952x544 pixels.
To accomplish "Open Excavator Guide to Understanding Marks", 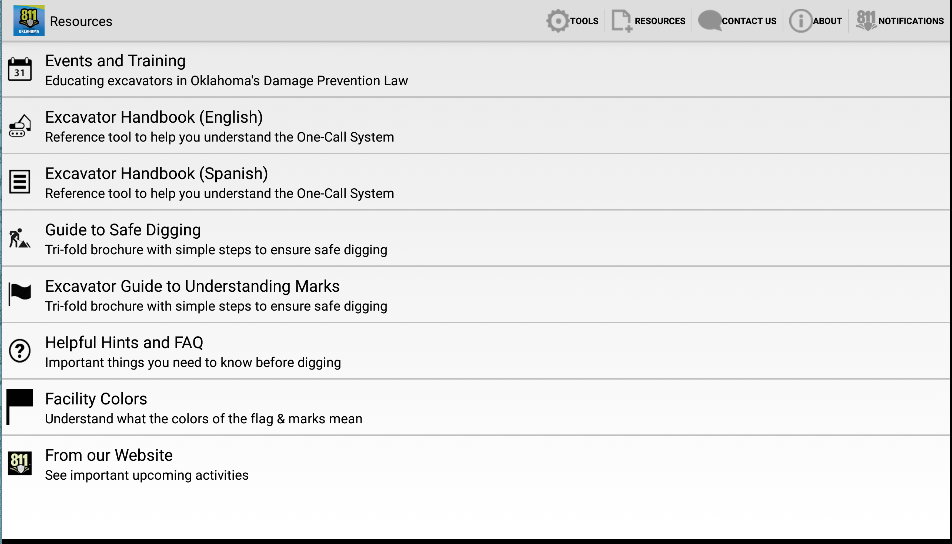I will (192, 286).
